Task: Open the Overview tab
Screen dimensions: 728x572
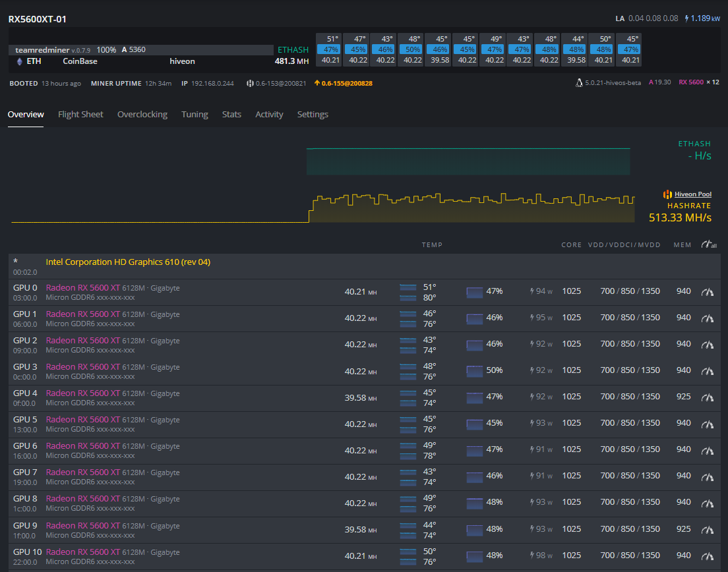Action: (26, 114)
